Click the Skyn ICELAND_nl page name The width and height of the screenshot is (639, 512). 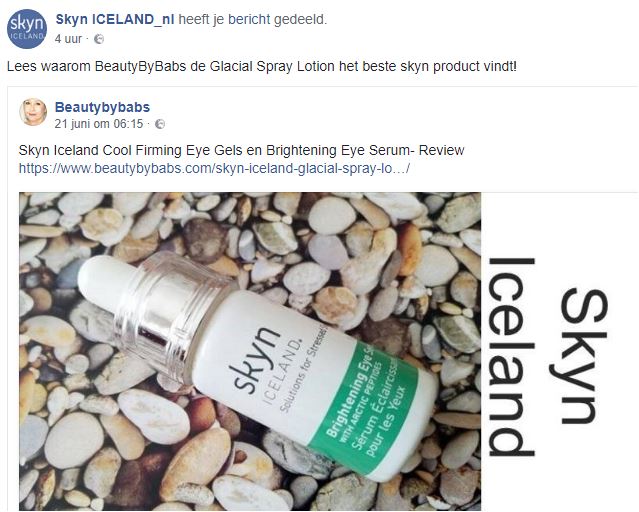[x=115, y=19]
